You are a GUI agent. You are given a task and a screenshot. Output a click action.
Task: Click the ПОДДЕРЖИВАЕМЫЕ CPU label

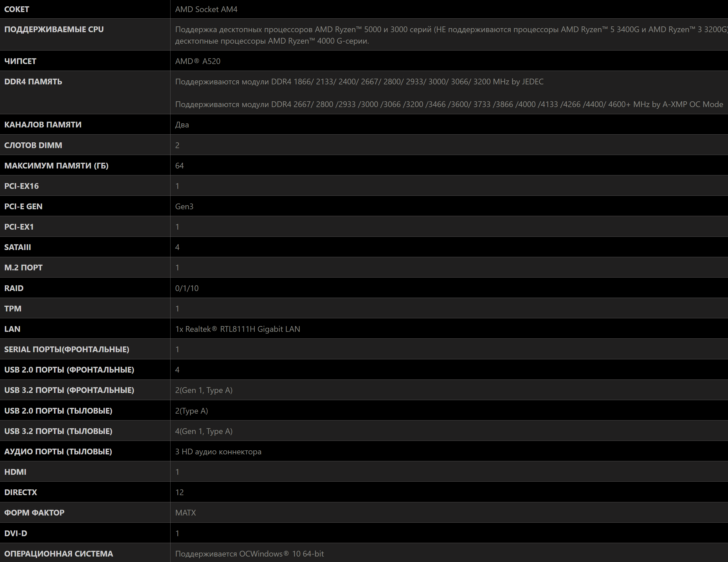tap(54, 29)
